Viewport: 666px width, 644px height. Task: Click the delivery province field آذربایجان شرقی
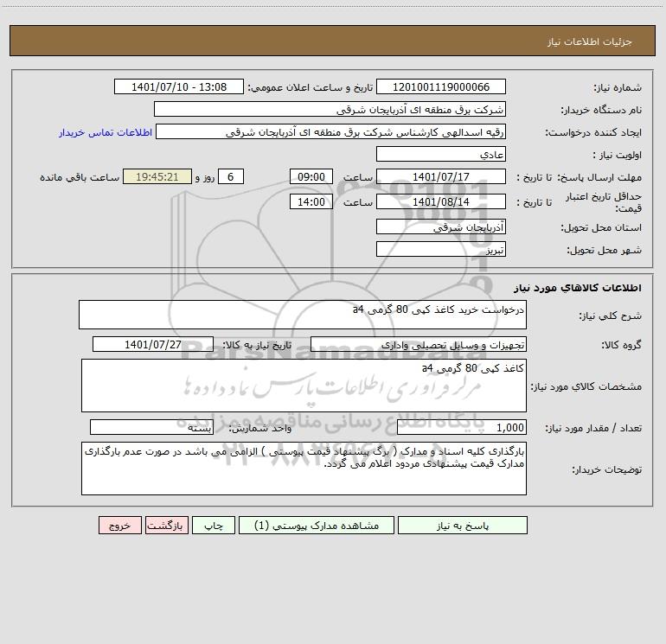441,226
